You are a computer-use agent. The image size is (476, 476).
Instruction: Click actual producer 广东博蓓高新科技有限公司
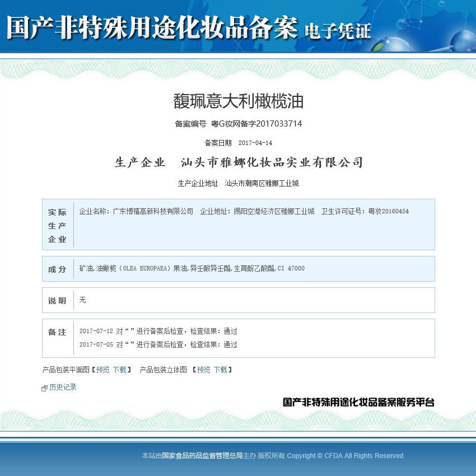153,211
